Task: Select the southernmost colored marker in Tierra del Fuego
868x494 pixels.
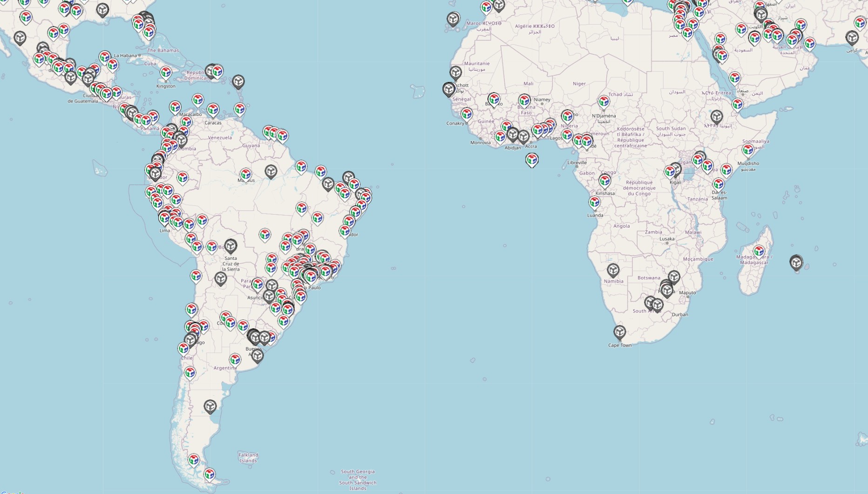Action: click(x=210, y=474)
